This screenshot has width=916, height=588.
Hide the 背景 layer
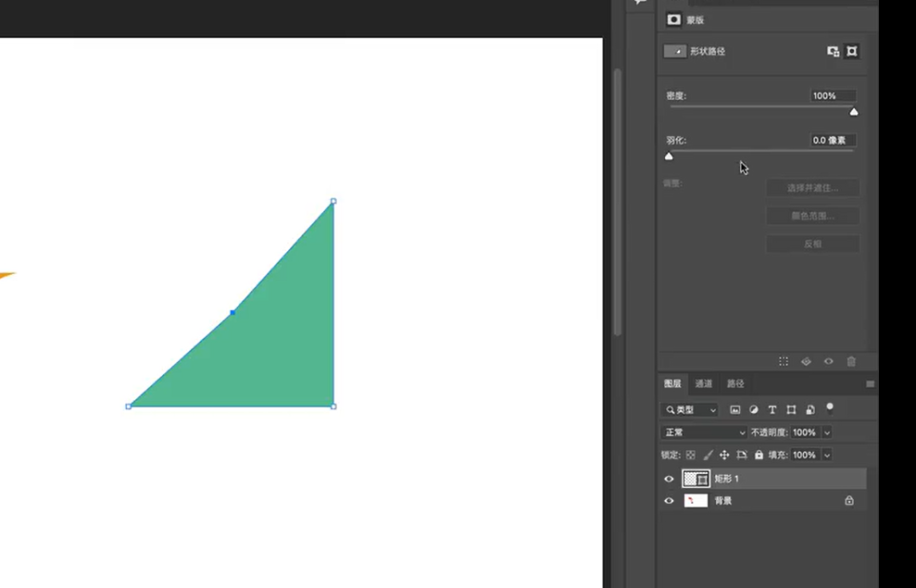point(669,501)
